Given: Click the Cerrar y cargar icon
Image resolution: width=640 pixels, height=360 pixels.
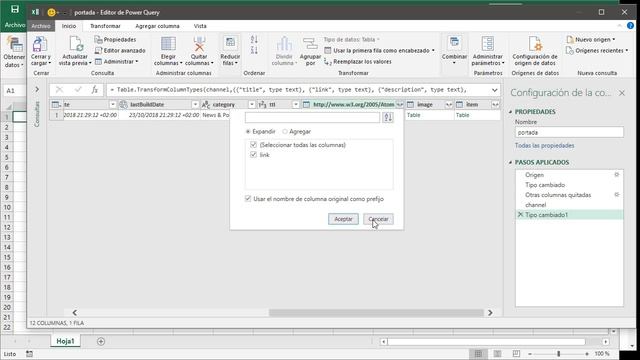Looking at the screenshot, I should pyautogui.click(x=40, y=44).
